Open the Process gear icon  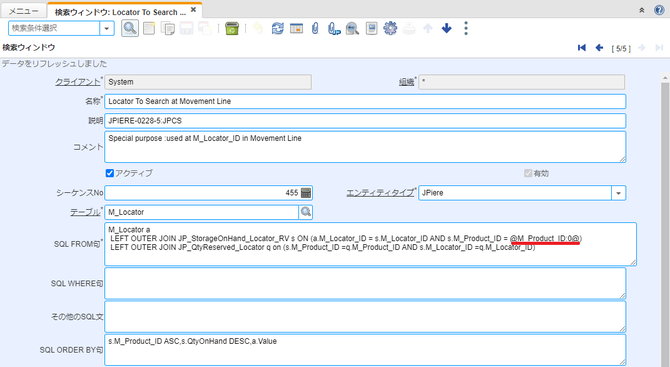tap(390, 29)
